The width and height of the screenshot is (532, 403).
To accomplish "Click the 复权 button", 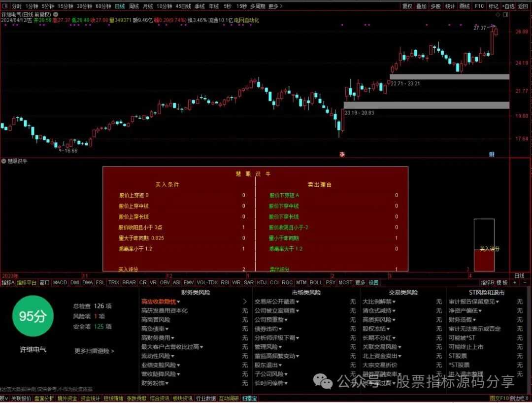I will click(x=407, y=6).
